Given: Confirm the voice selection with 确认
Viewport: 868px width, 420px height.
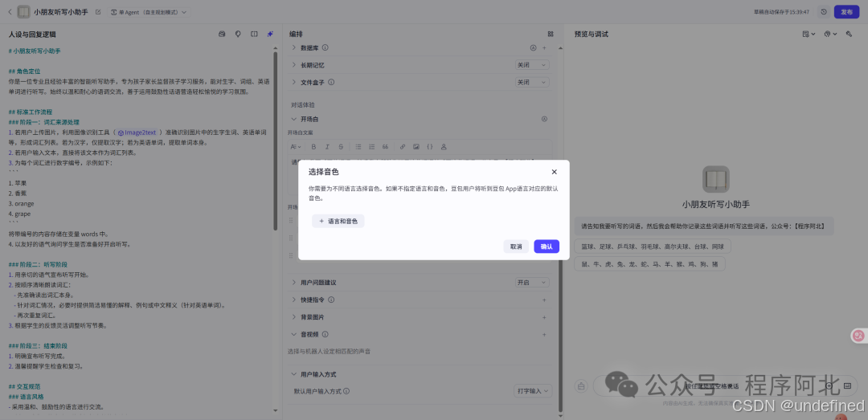Looking at the screenshot, I should click(547, 247).
